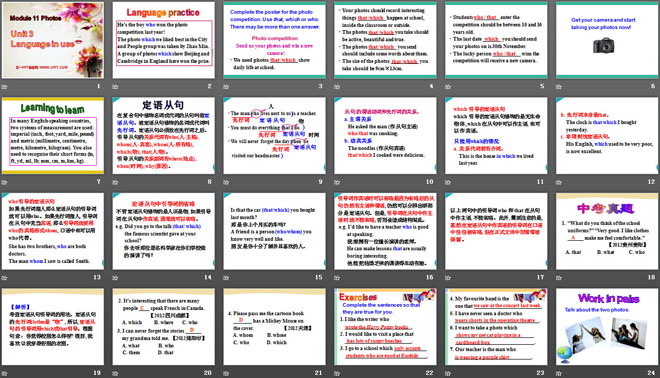The image size is (660, 378).
Task: Click the animation star icon under slide 5
Action: pos(448,87)
